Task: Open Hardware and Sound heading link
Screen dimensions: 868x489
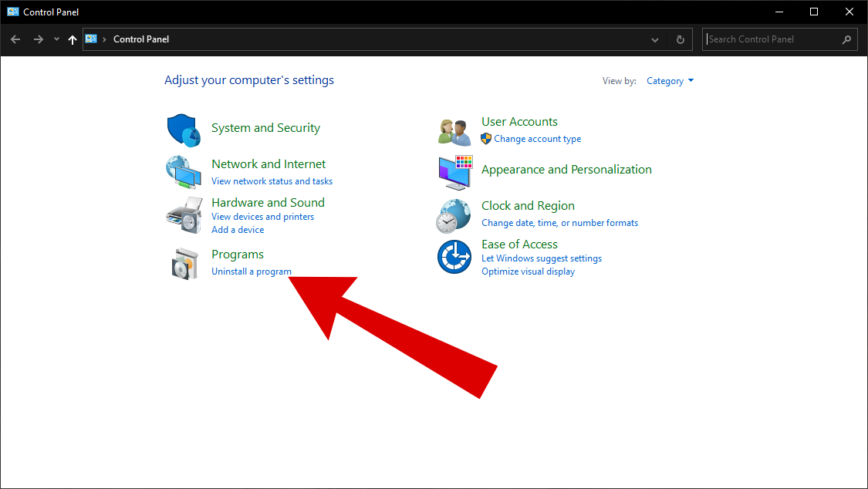Action: (268, 202)
